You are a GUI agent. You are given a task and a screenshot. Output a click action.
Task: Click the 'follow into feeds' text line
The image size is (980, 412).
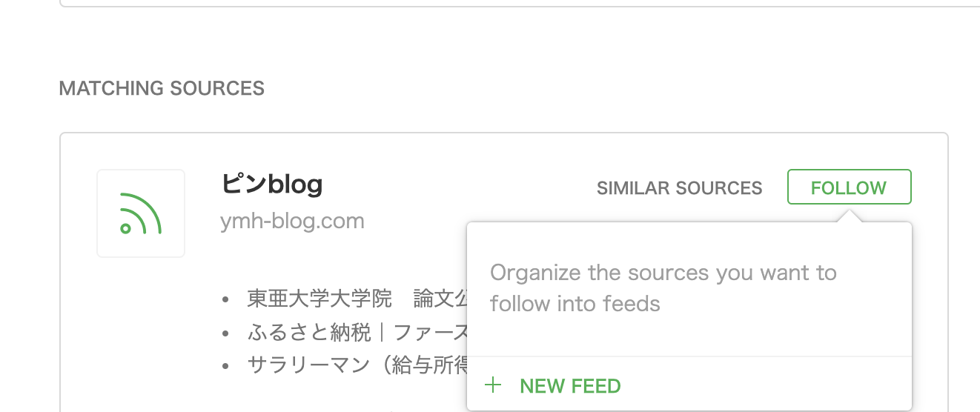tap(575, 304)
